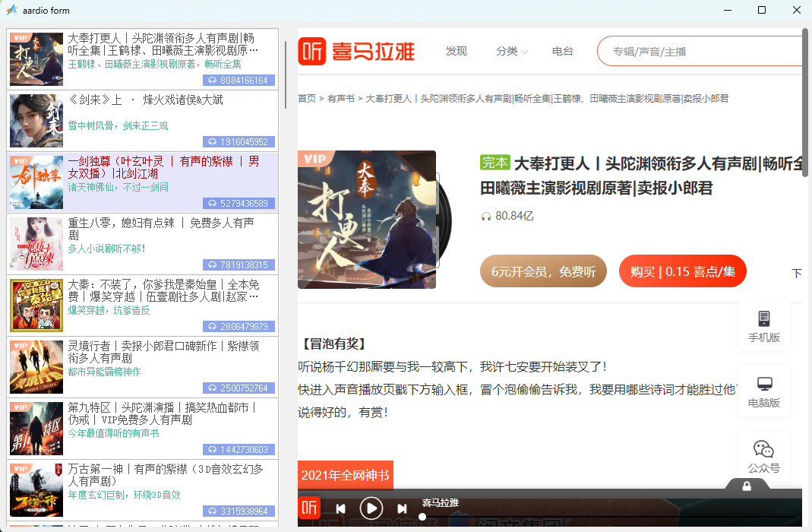Open the 第九特区 cover thumbnail
The image size is (812, 532).
tap(36, 429)
